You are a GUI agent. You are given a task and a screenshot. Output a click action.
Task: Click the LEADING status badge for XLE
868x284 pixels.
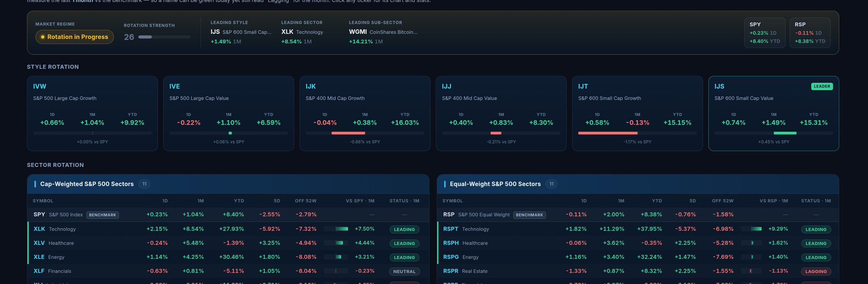click(404, 257)
